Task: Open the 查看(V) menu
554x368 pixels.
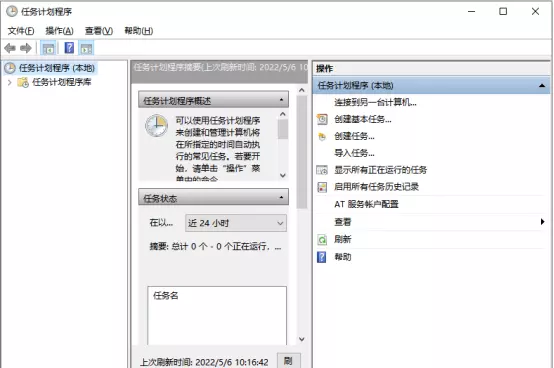Action: click(x=99, y=31)
